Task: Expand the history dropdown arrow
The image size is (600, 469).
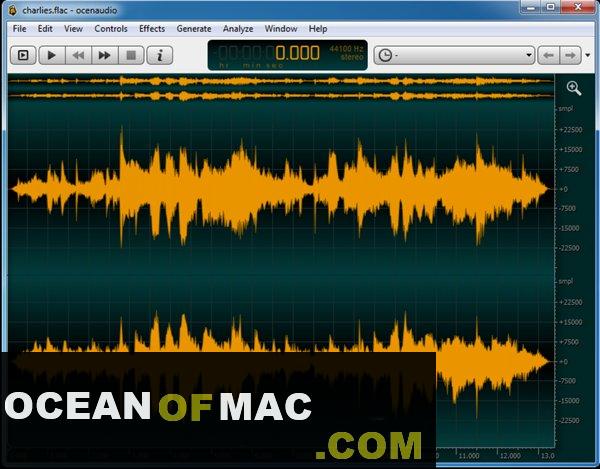Action: click(x=528, y=55)
